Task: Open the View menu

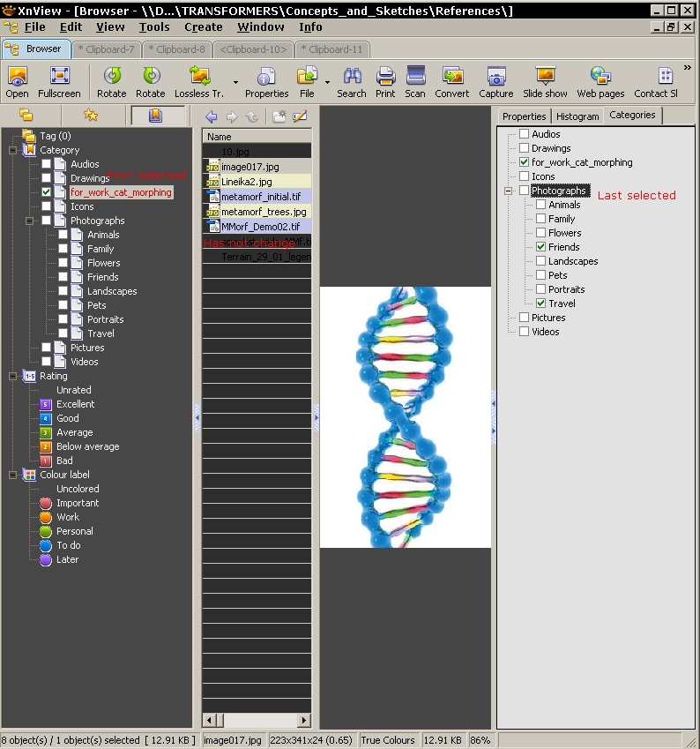Action: click(110, 27)
